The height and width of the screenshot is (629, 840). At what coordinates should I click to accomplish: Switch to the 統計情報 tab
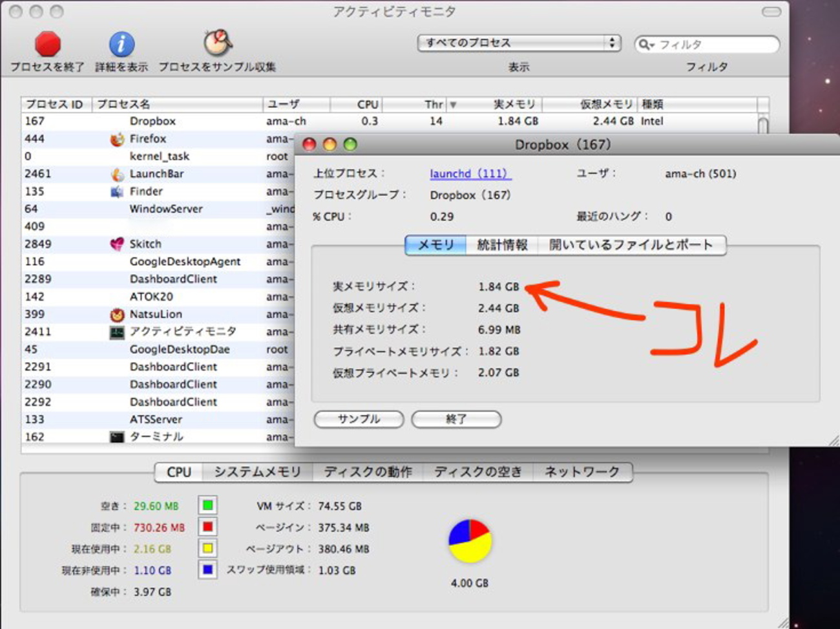[502, 245]
